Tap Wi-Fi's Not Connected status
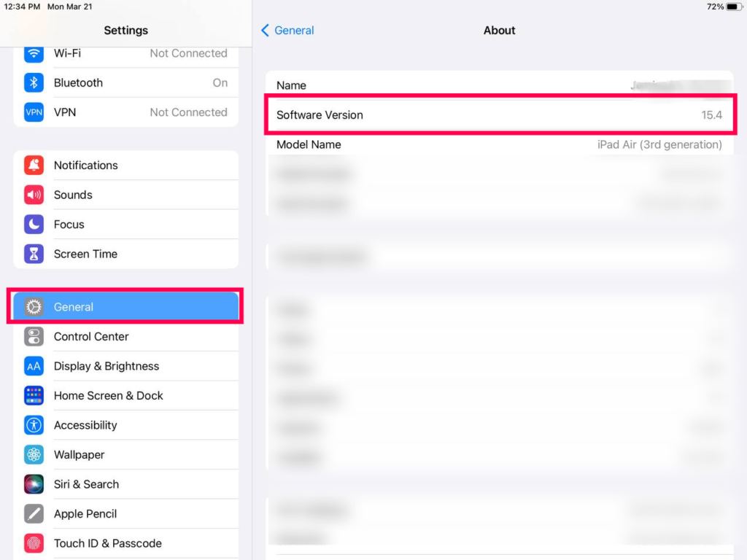This screenshot has width=747, height=560. pyautogui.click(x=189, y=53)
